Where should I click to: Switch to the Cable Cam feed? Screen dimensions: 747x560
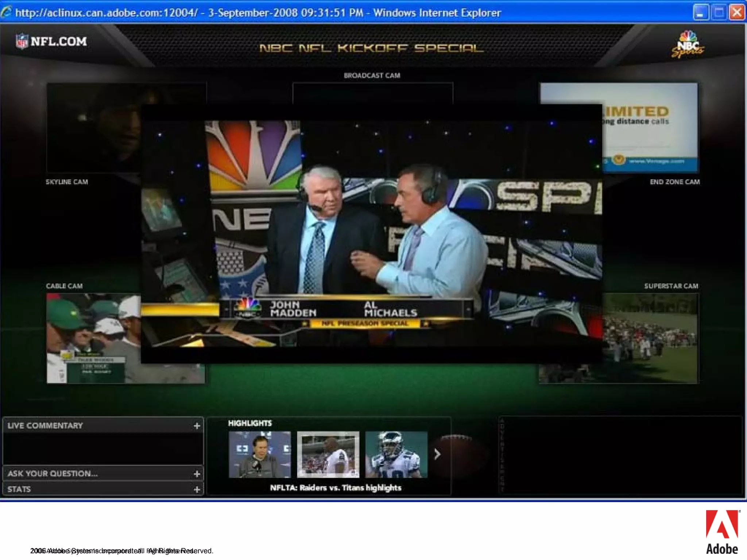93,338
